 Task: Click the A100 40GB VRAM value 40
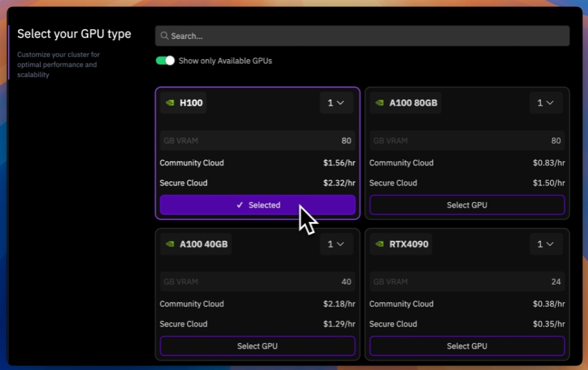[x=346, y=282]
